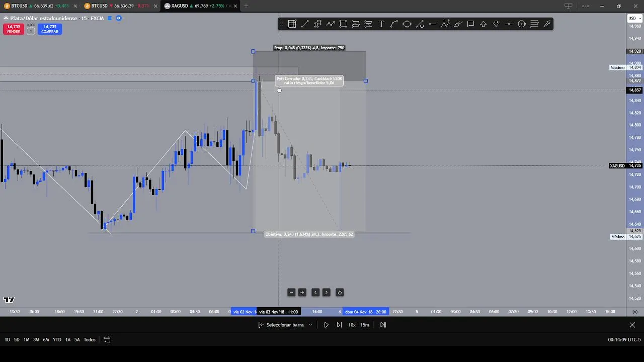
Task: Click the flag icon next to FXCM
Action: 110,18
